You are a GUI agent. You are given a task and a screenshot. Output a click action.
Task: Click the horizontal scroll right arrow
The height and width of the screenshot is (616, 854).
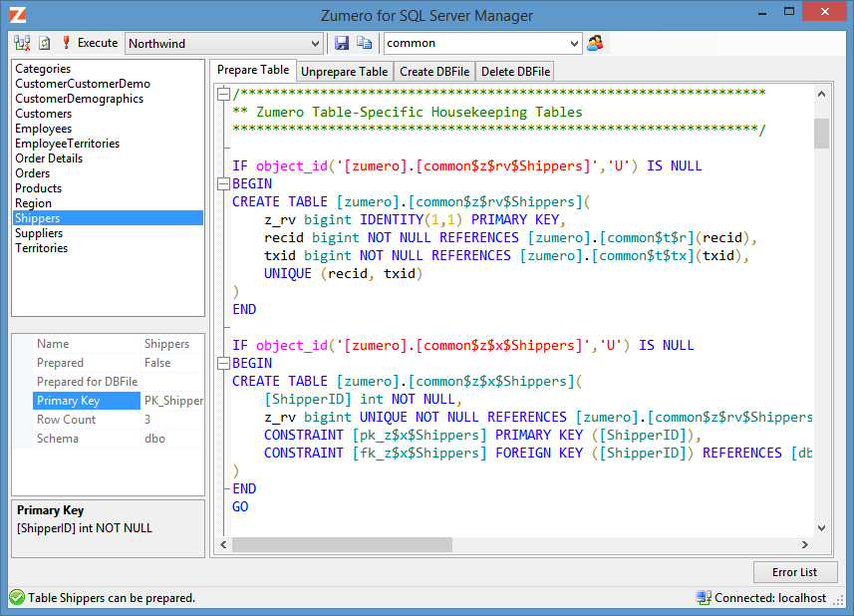804,544
